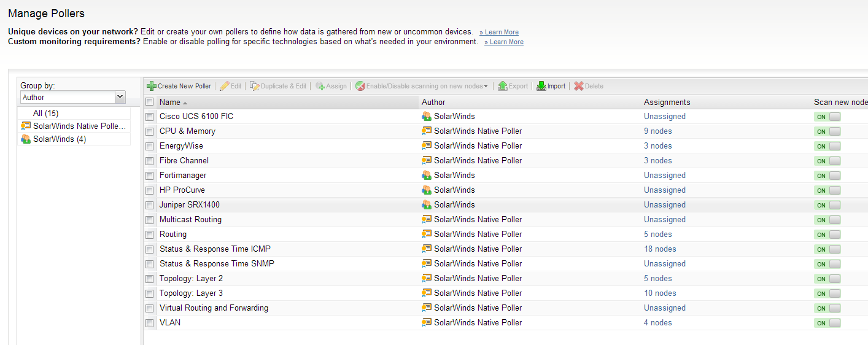Image resolution: width=868 pixels, height=345 pixels.
Task: Click the Enable/Disable scanning icon
Action: (x=360, y=86)
